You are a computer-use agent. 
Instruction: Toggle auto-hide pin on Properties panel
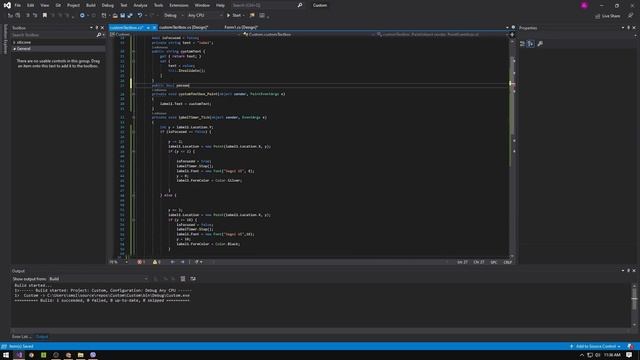(629, 28)
